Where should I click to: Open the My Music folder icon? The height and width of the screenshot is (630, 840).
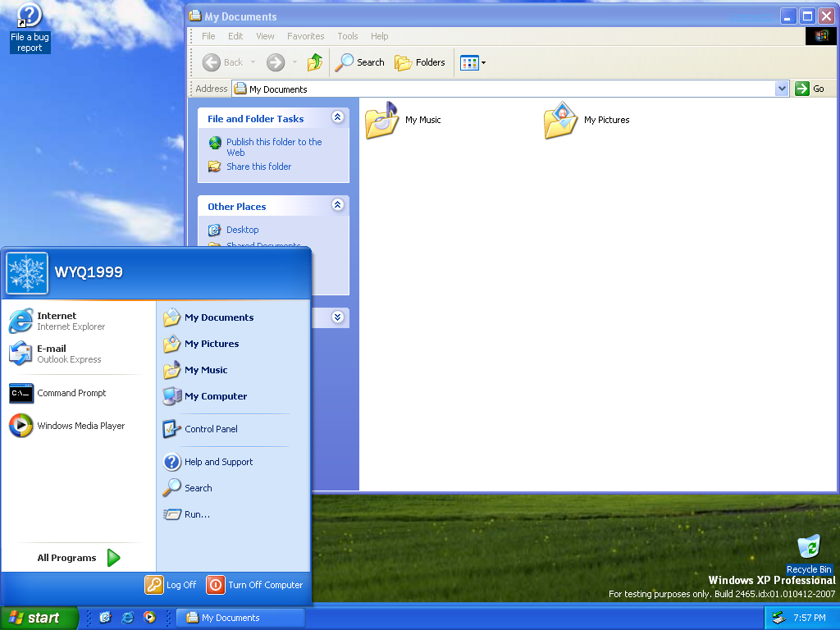pos(381,121)
